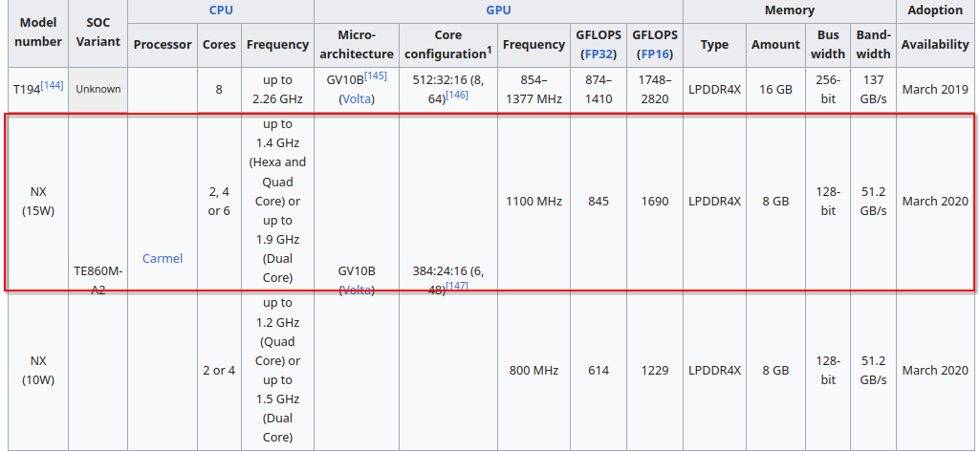Select the 'NX (10W)' model cell

(x=38, y=370)
